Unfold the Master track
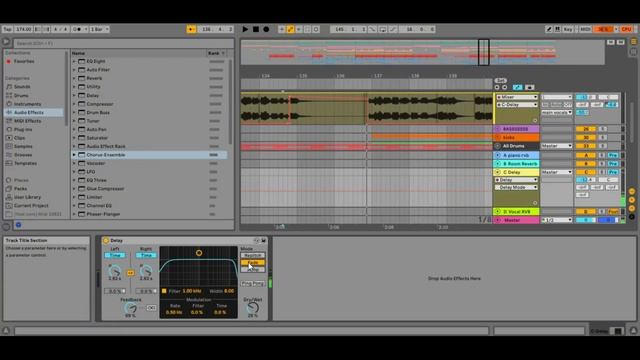 pos(498,220)
